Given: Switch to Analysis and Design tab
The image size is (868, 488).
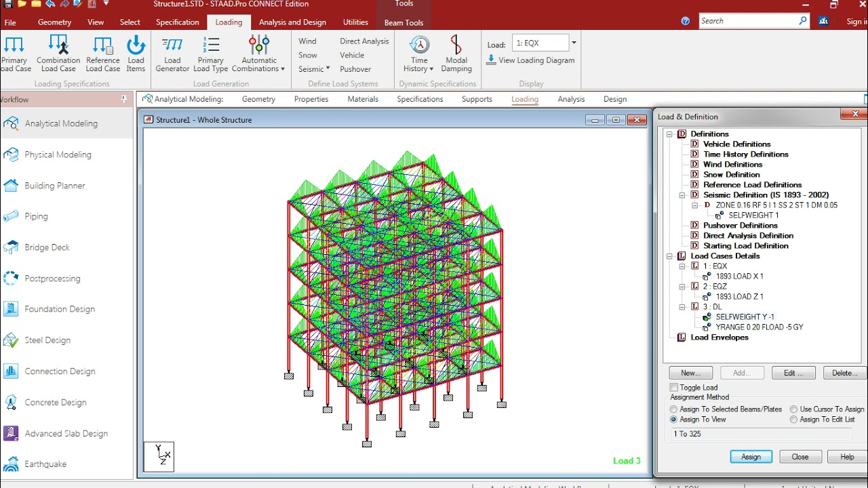Looking at the screenshot, I should pyautogui.click(x=292, y=22).
